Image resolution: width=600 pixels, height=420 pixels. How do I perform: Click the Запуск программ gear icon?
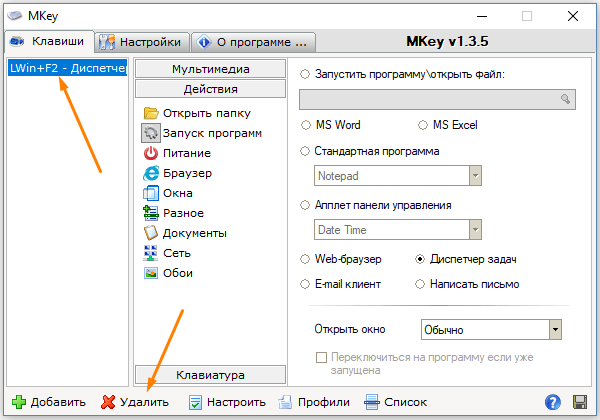coord(151,133)
